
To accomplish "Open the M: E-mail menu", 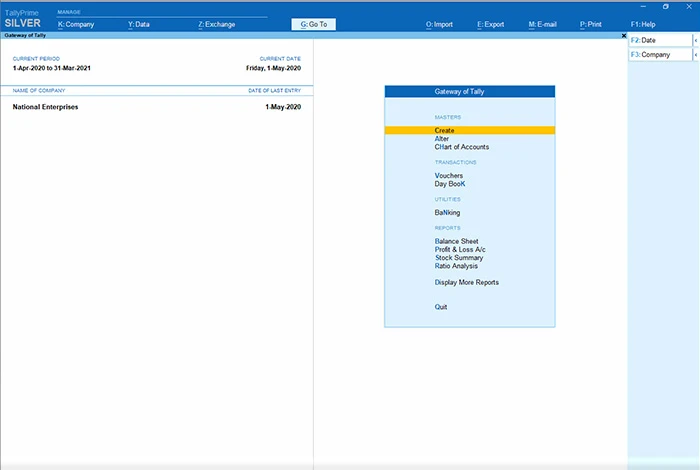I will click(x=542, y=25).
